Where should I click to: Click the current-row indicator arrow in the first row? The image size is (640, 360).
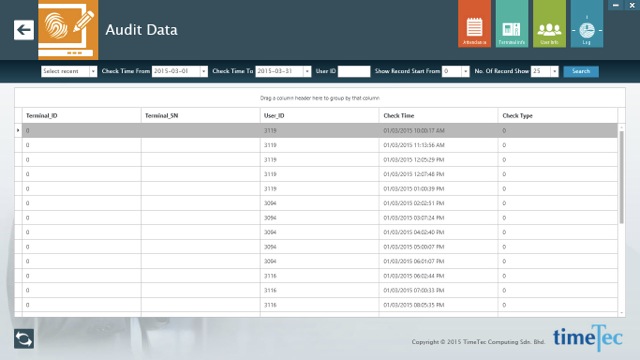[x=18, y=131]
